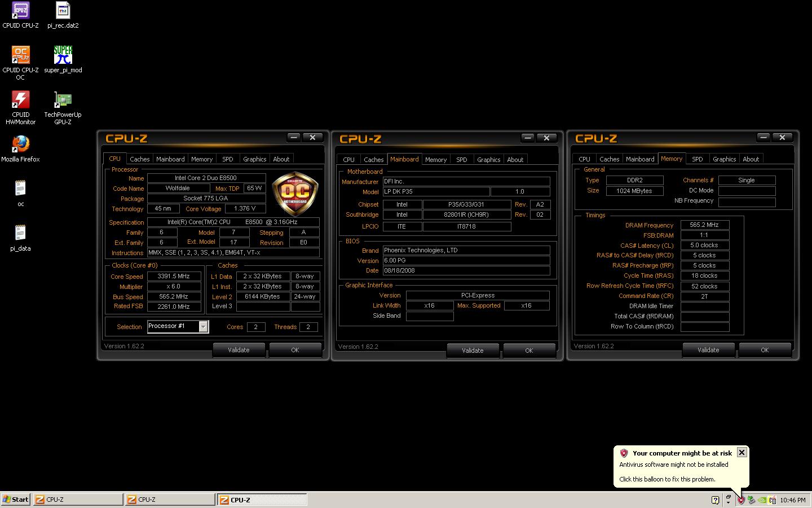Screen dimensions: 812x508
Task: Open Memory tab in middle CPU-Z window
Action: pos(436,160)
